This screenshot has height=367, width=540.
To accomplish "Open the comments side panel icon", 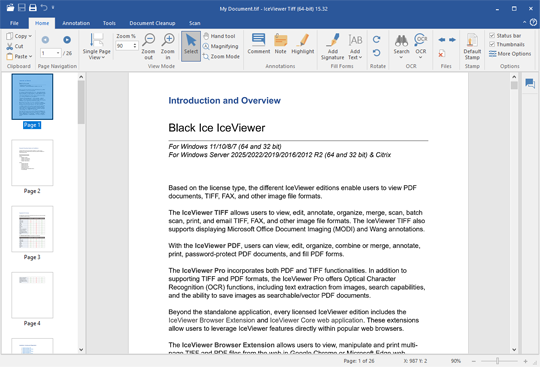I will (x=530, y=83).
